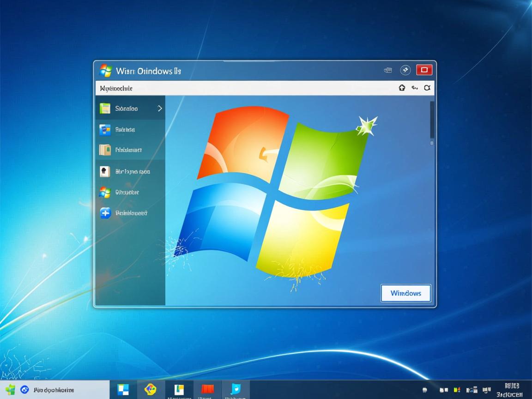Open the red app icon in the taskbar
This screenshot has width=532, height=399.
click(x=207, y=389)
